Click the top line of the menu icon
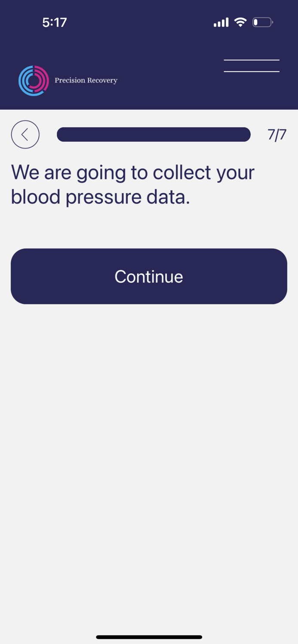The height and width of the screenshot is (644, 298). click(251, 60)
